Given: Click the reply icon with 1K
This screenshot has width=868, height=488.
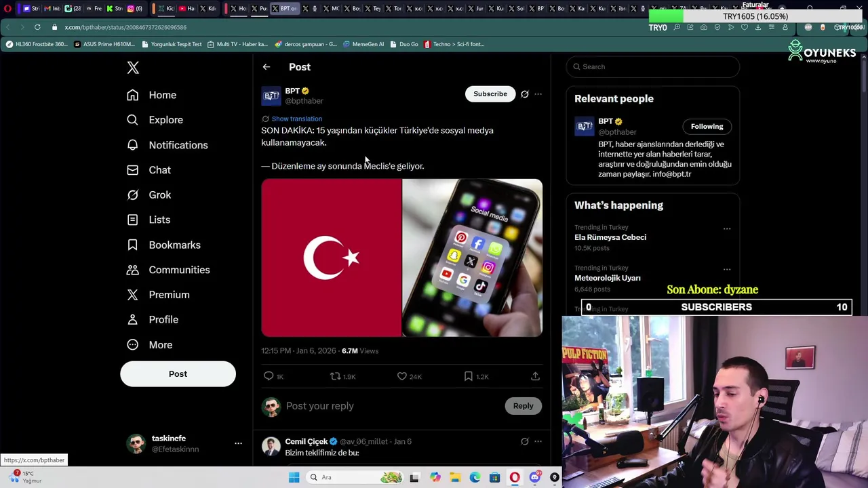Looking at the screenshot, I should 269,376.
